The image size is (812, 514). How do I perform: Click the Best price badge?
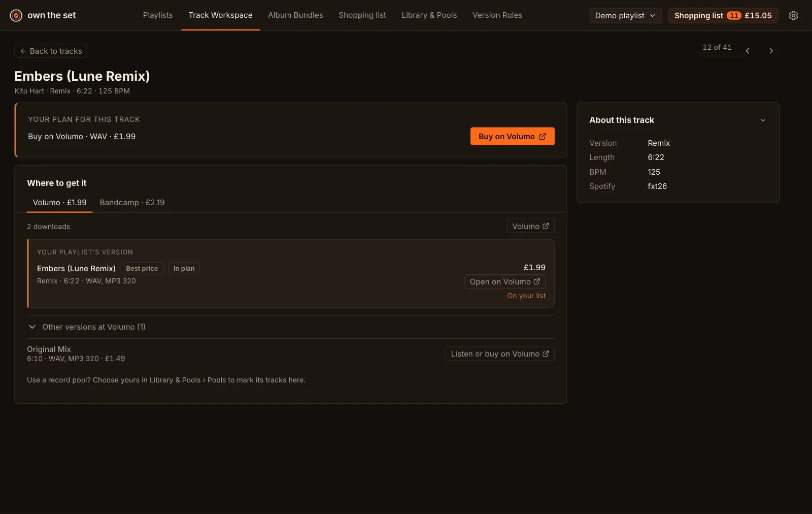[x=142, y=269]
